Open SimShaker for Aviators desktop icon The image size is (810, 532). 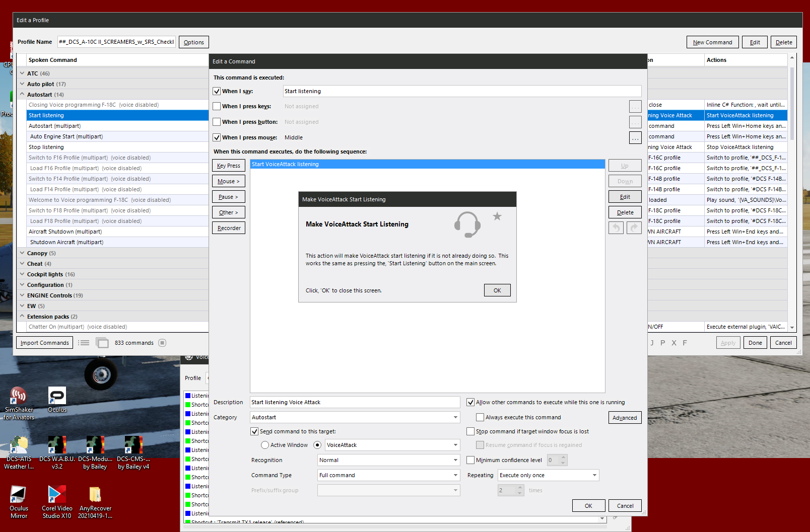pyautogui.click(x=19, y=403)
